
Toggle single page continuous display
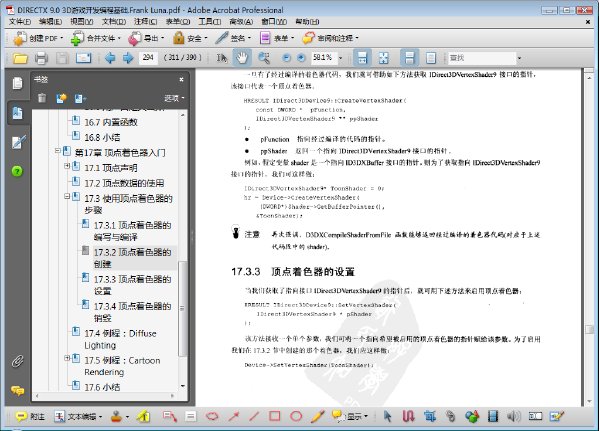coord(409,58)
